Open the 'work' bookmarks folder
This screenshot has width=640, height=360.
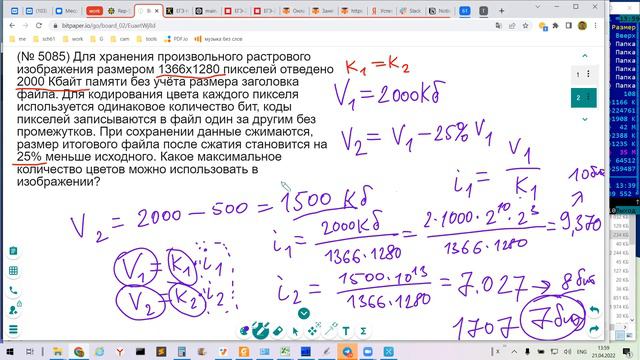73,39
